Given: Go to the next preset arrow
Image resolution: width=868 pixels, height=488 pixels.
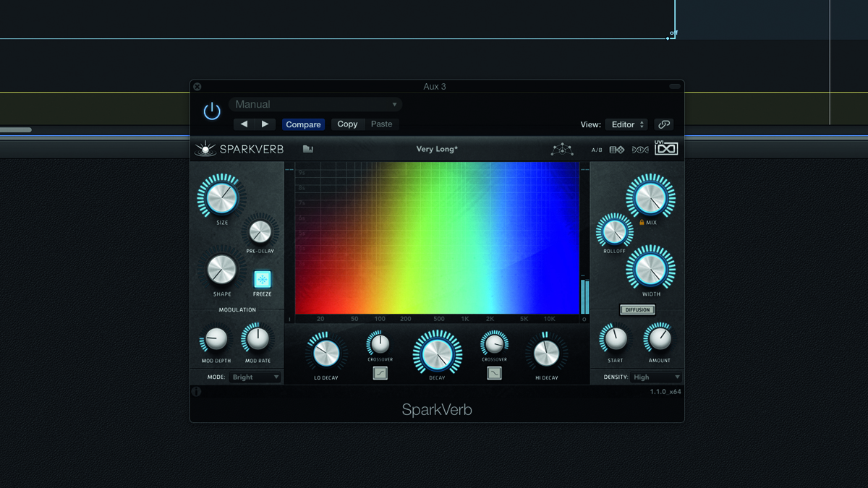Looking at the screenshot, I should pyautogui.click(x=265, y=124).
